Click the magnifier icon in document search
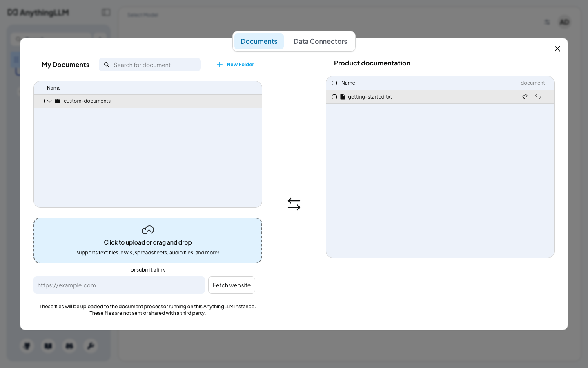588x368 pixels. pyautogui.click(x=107, y=65)
